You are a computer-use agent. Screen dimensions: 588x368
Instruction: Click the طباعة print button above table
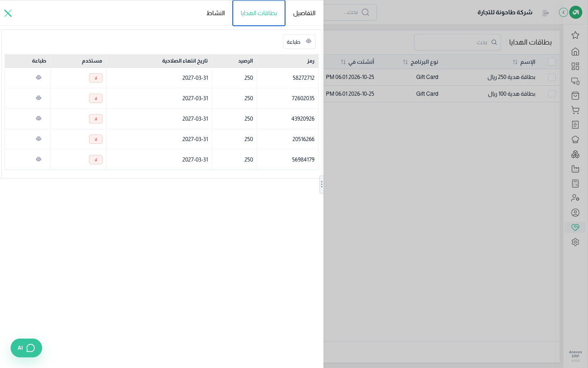(x=299, y=42)
